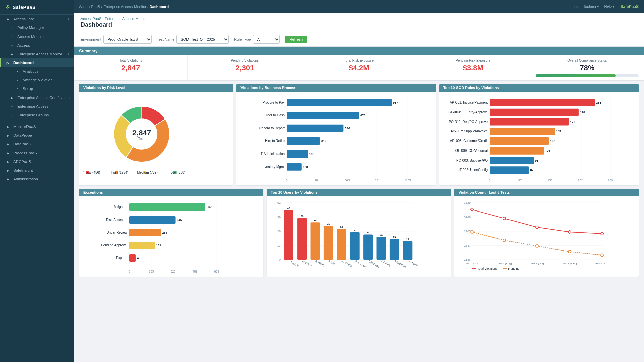644x362 pixels.
Task: Open the Analytics menu item
Action: coord(30,71)
